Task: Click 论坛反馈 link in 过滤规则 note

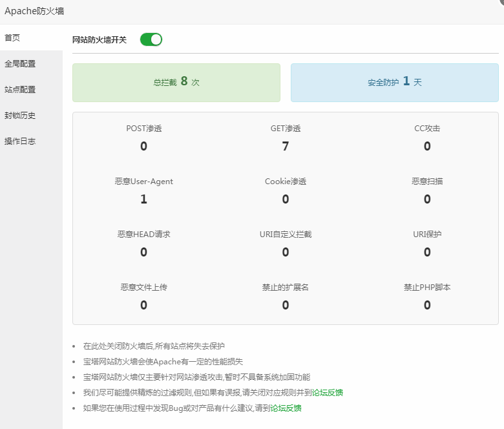Action: 327,392
